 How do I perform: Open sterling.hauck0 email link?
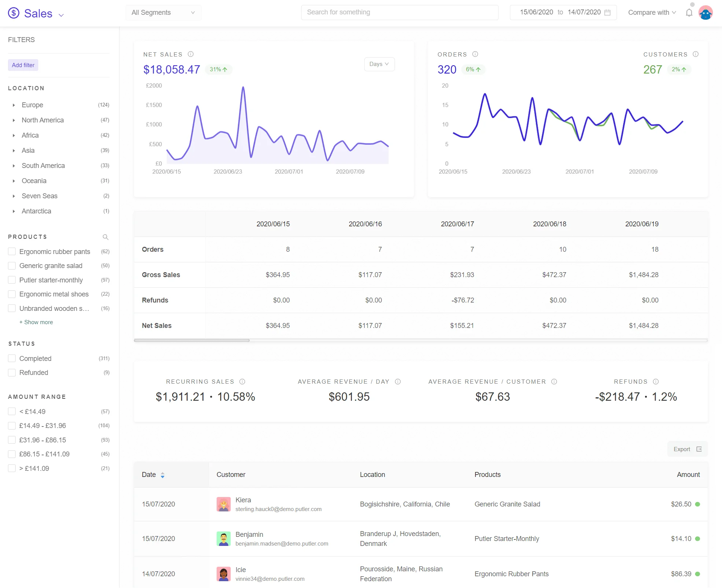click(x=278, y=509)
